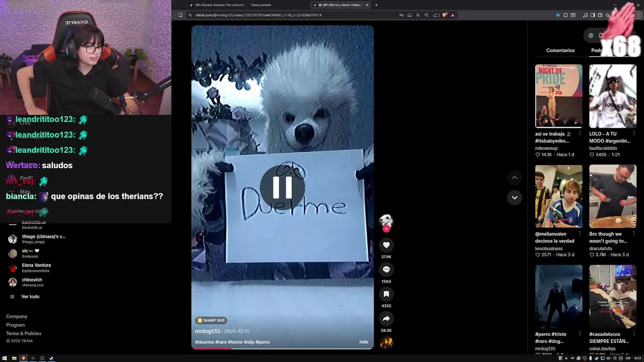The image size is (644, 362).
Task: Switch to the 'Nueva pestaña' browser tab
Action: pos(261,5)
